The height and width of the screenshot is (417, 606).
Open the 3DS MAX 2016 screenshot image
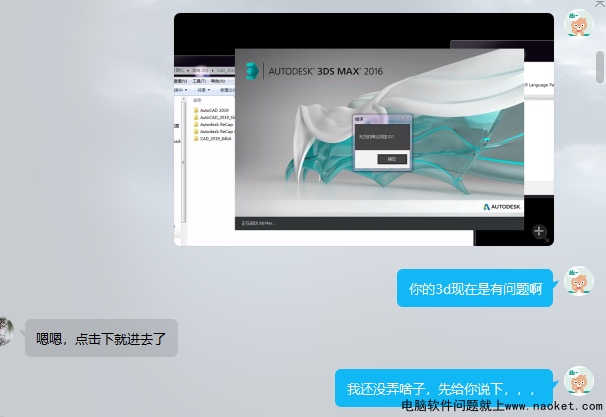pos(364,129)
